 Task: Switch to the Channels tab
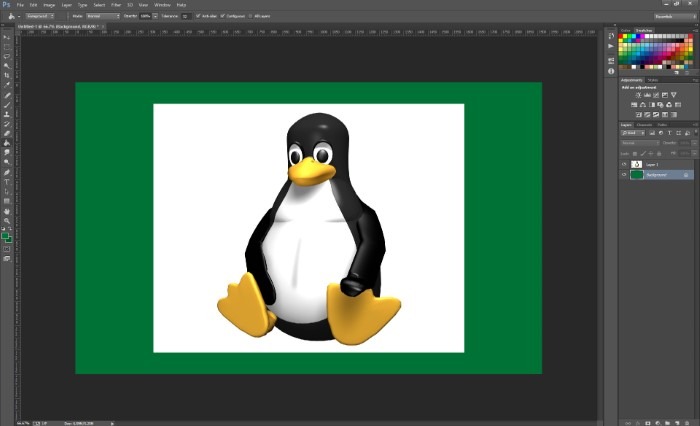[x=645, y=125]
